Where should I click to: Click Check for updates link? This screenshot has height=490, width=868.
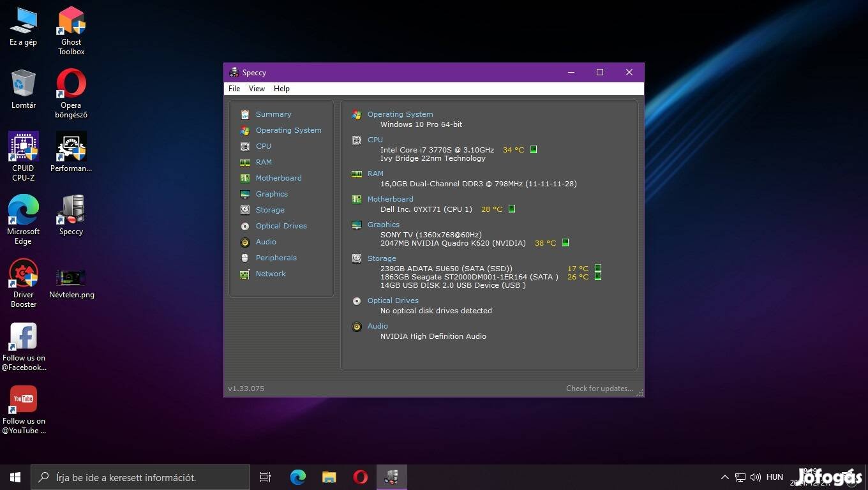[599, 389]
